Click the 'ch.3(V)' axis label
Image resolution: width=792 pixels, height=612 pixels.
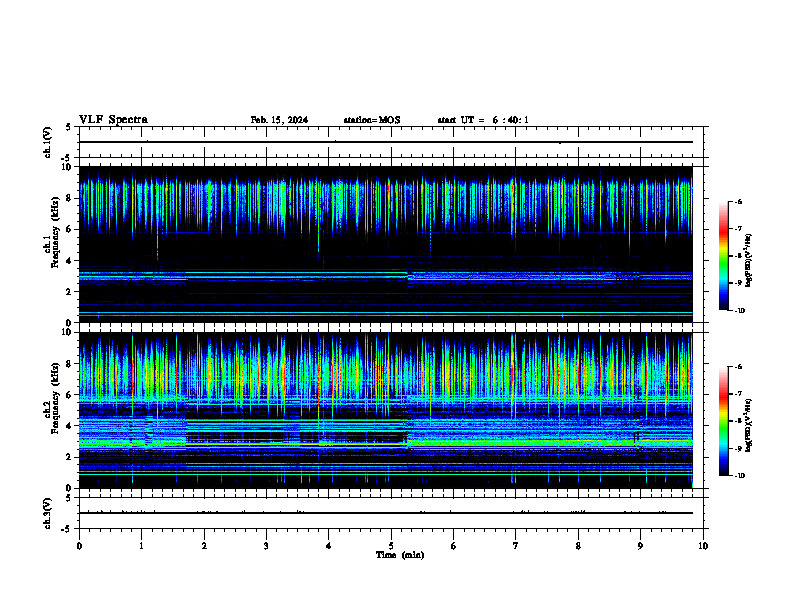(48, 514)
